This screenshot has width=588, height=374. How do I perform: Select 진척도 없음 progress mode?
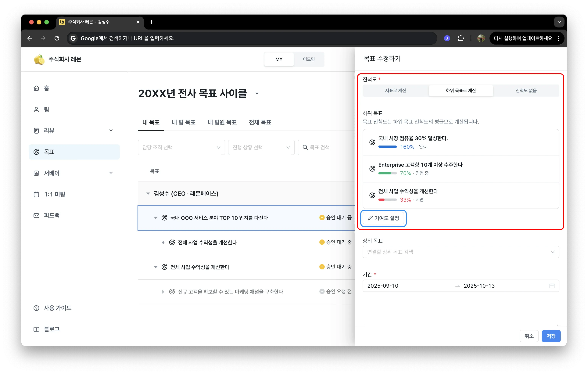coord(526,90)
